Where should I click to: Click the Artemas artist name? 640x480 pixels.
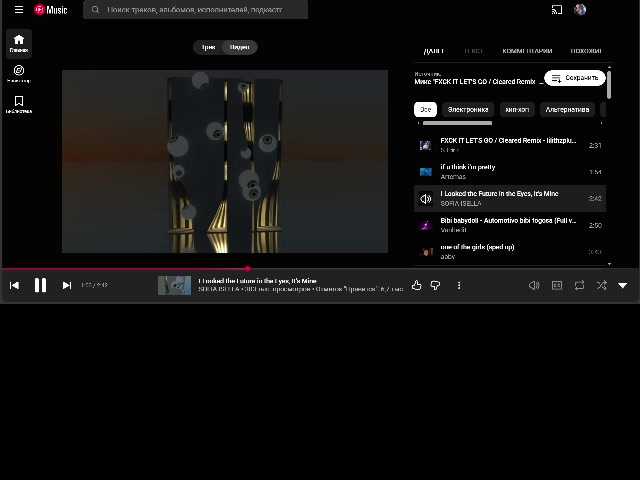(453, 177)
